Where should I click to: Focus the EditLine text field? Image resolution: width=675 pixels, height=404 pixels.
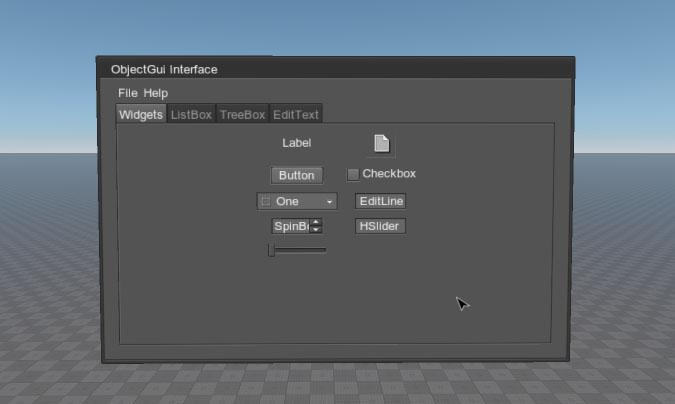(x=381, y=201)
